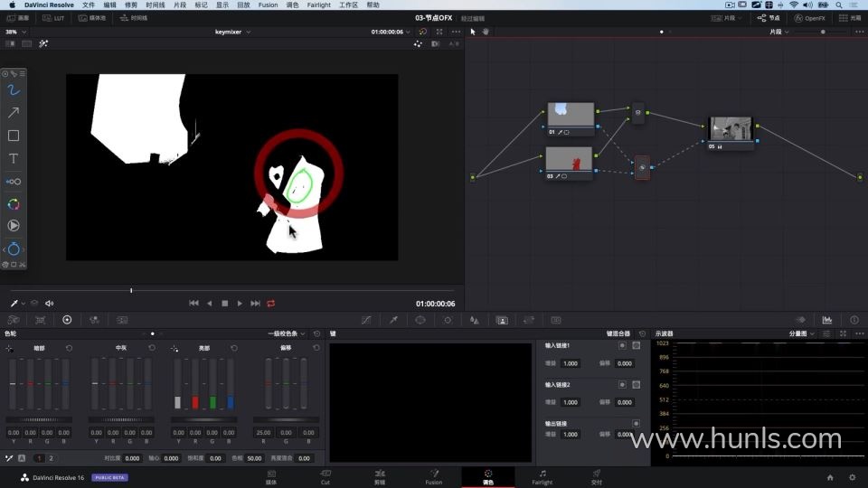Open the Tracker palette
This screenshot has width=868, height=488.
pyautogui.click(x=448, y=320)
